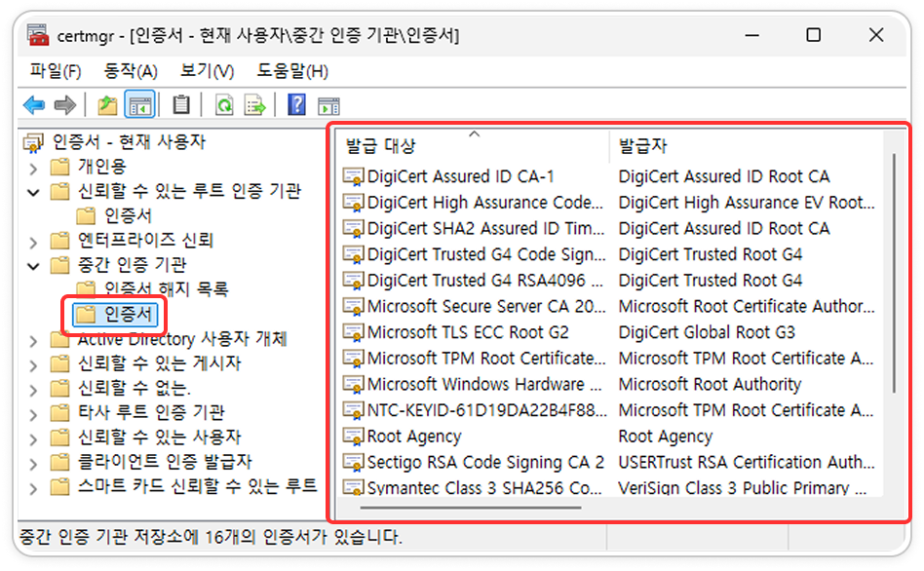Expand 타사 루트 인증 기관 node
Screen dimensions: 924x571
coord(33,414)
